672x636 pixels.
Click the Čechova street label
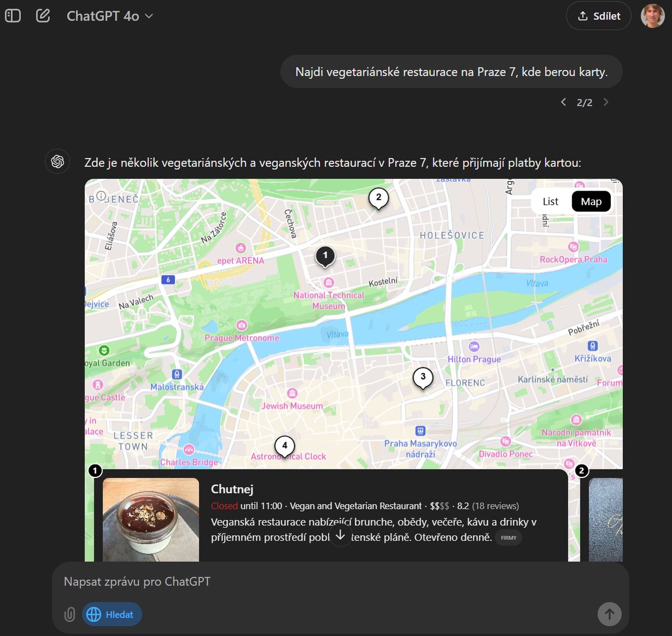coord(290,224)
